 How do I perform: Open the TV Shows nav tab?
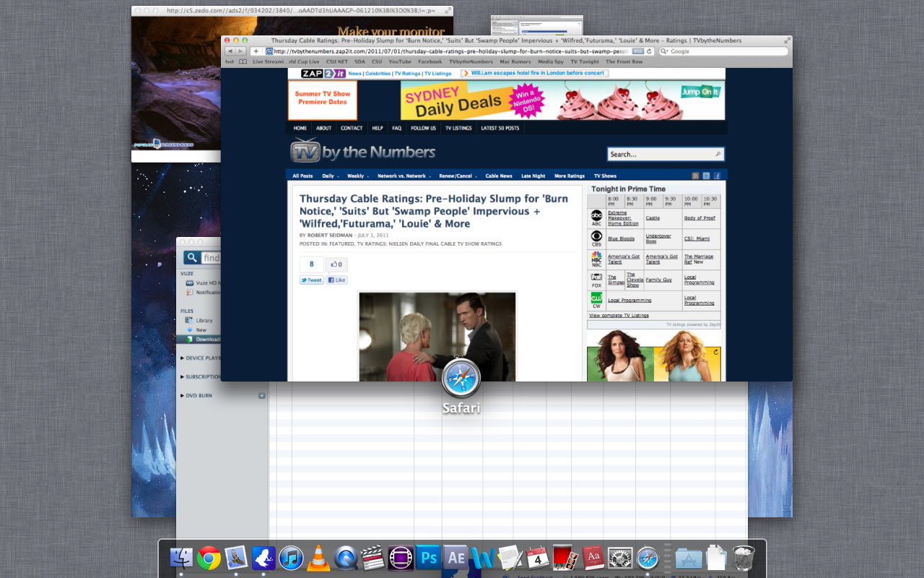[605, 176]
